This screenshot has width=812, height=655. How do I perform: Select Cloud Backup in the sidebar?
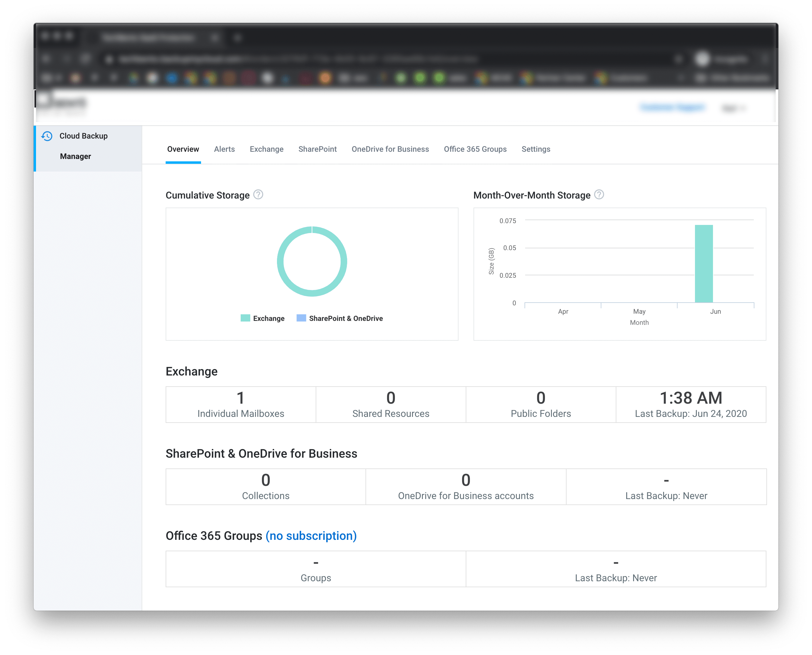tap(83, 136)
